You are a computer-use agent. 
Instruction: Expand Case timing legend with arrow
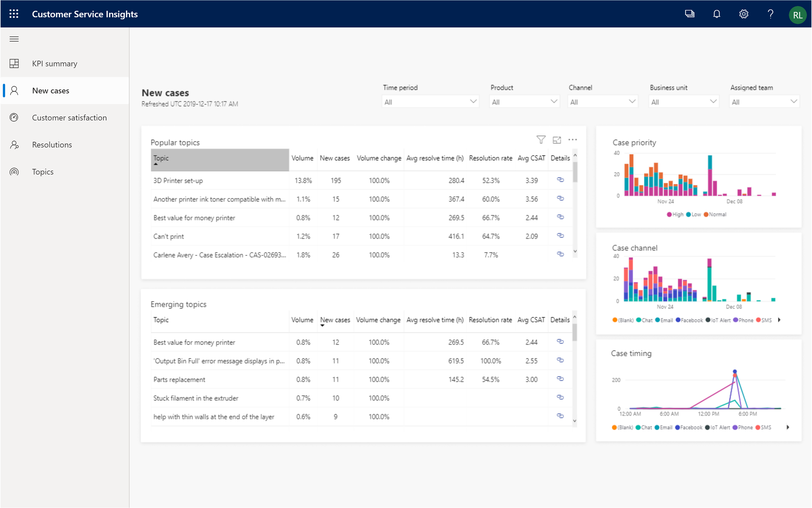pyautogui.click(x=788, y=427)
